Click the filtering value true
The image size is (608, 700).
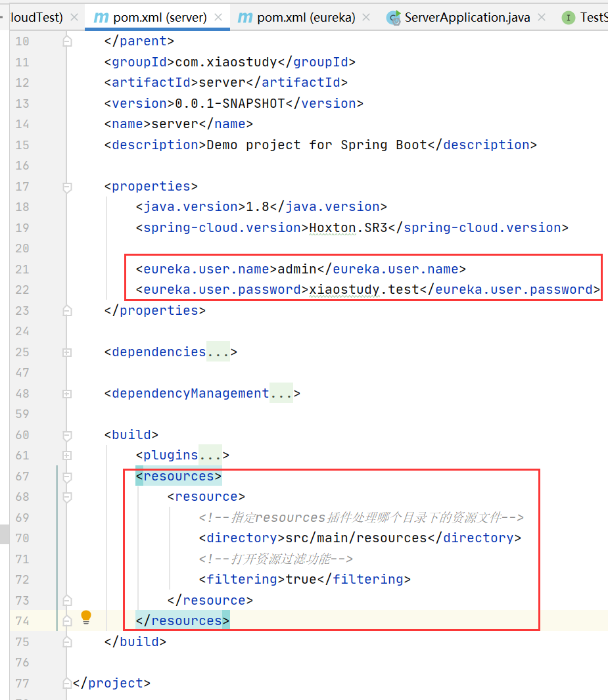point(301,580)
